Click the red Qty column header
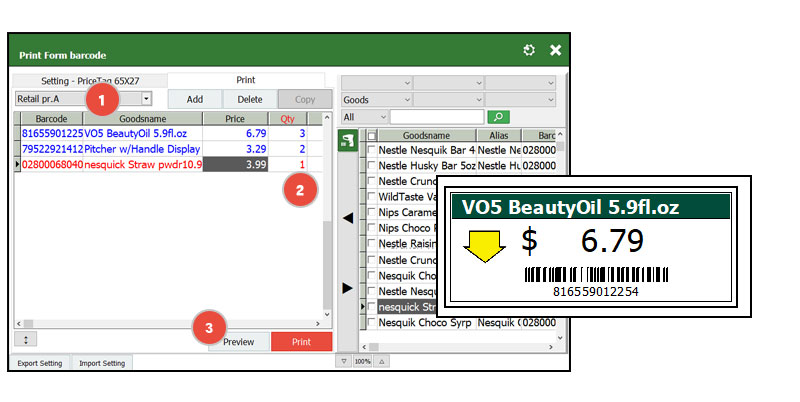The width and height of the screenshot is (800, 402). (287, 119)
